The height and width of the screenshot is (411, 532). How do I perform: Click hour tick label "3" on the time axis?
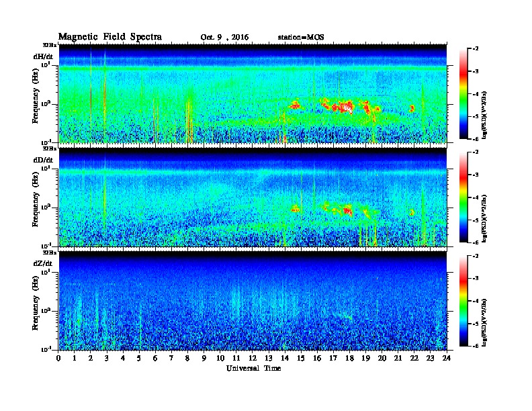pos(107,358)
